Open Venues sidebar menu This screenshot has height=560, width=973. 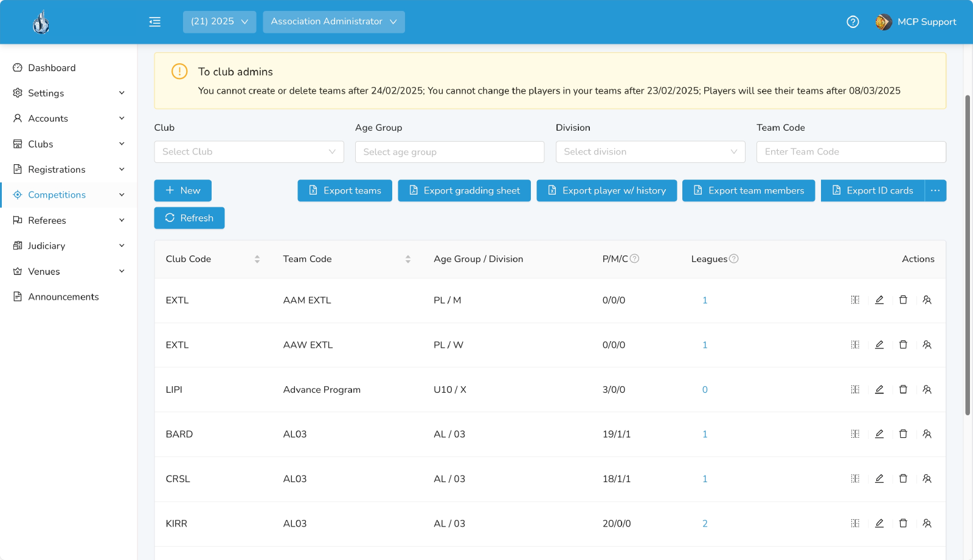[x=69, y=271]
